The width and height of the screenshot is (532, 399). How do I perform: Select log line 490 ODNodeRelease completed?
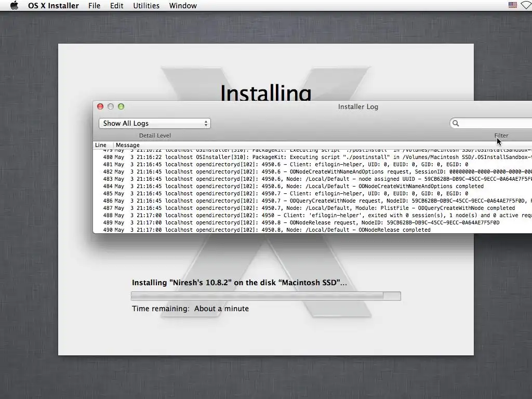click(x=312, y=230)
